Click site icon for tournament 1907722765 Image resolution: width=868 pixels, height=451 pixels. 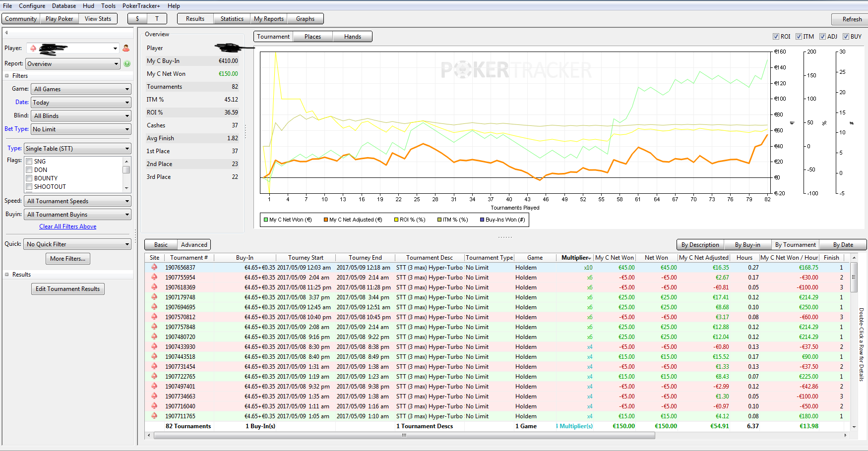154,376
